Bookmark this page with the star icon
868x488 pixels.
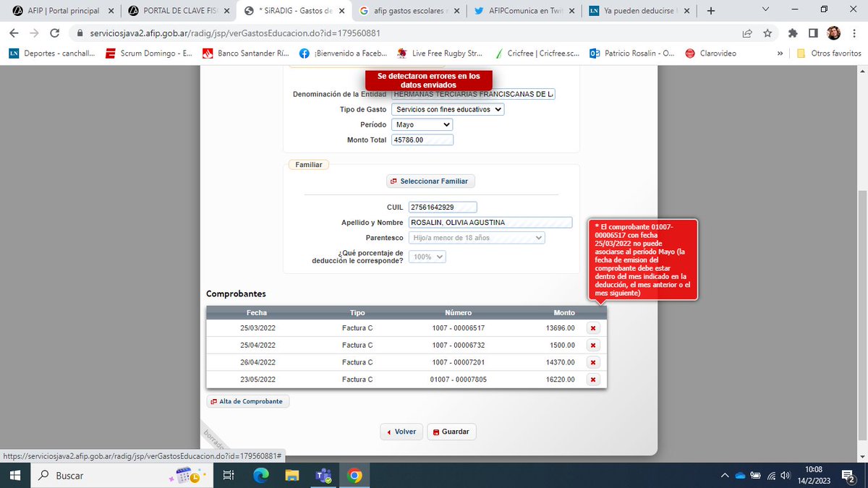768,33
